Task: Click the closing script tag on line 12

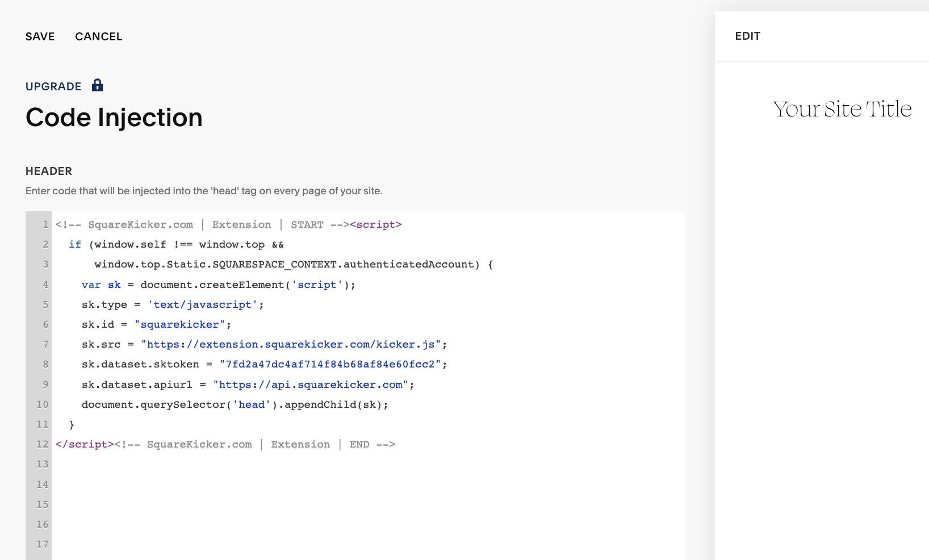Action: point(85,444)
